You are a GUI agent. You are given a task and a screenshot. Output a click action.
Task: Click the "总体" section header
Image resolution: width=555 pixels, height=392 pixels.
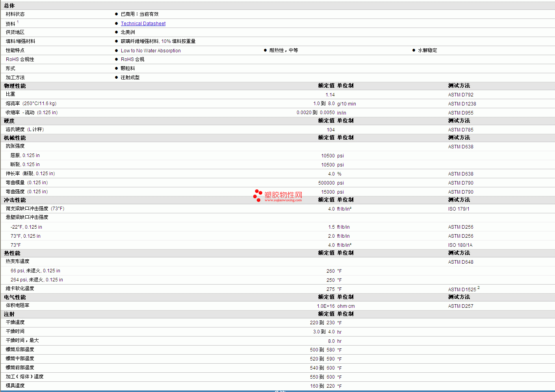pyautogui.click(x=9, y=6)
